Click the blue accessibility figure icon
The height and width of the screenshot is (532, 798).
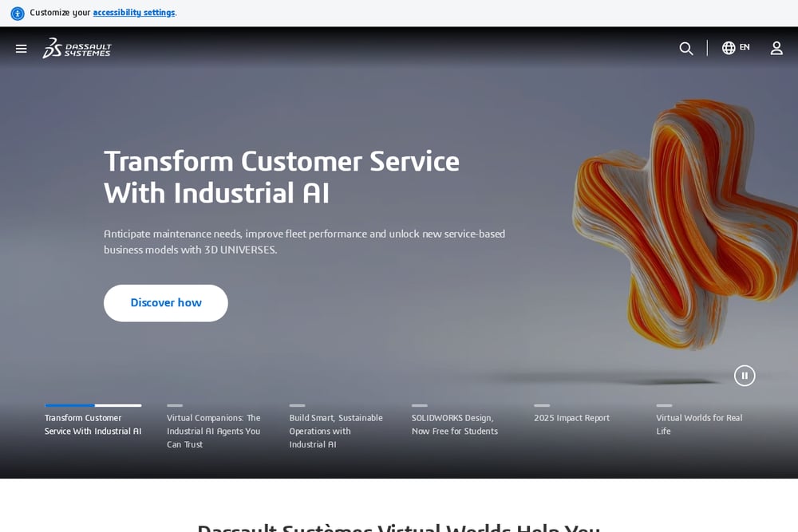click(x=18, y=14)
